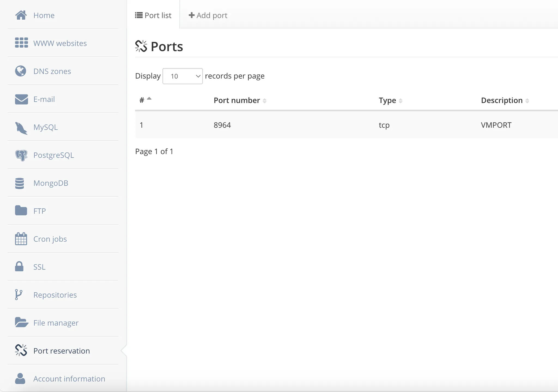Switch to the Add port tab
Image resolution: width=558 pixels, height=392 pixels.
(208, 15)
